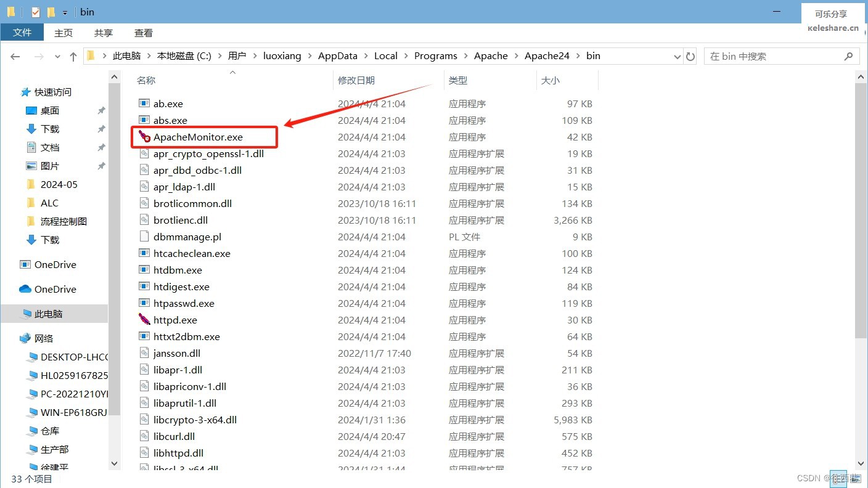Select the blue cloud OneDrive icon
Image resolution: width=868 pixels, height=488 pixels.
[x=25, y=289]
